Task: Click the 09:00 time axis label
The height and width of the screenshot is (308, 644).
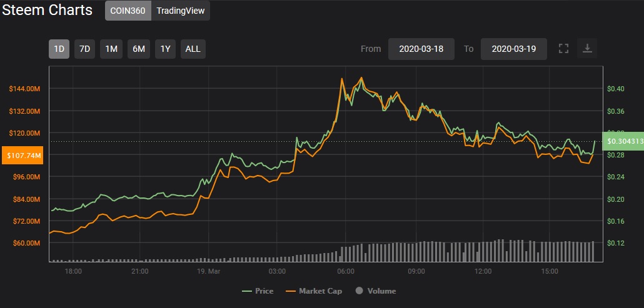Action: 416,271
